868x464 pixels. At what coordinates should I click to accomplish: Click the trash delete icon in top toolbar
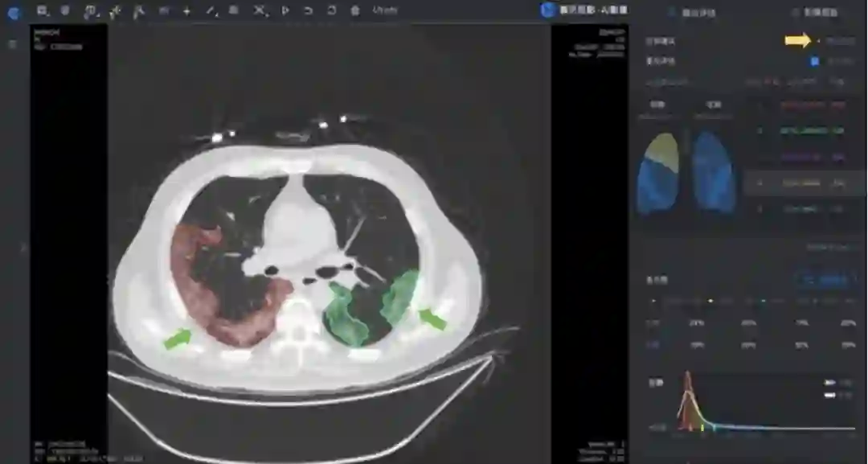[355, 10]
